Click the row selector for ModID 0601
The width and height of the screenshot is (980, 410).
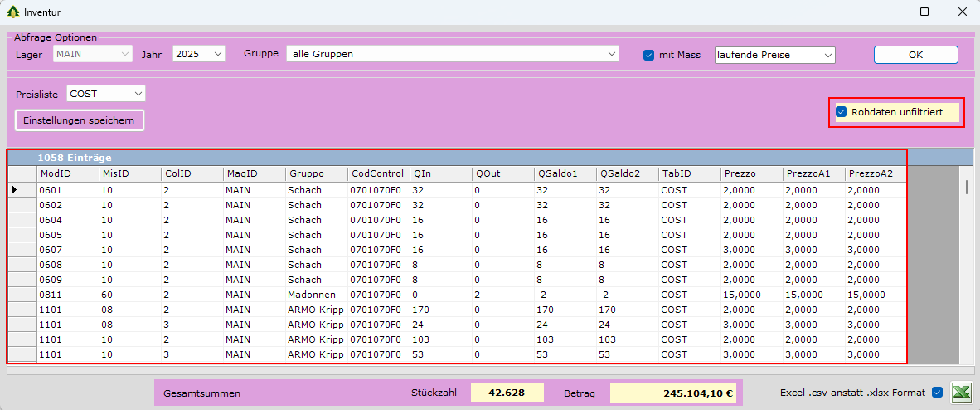click(x=22, y=190)
